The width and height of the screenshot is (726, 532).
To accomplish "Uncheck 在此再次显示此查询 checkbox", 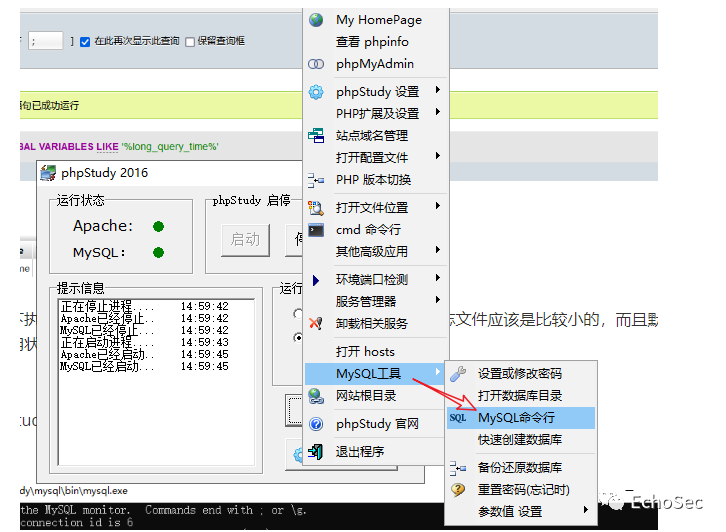I will coord(85,42).
